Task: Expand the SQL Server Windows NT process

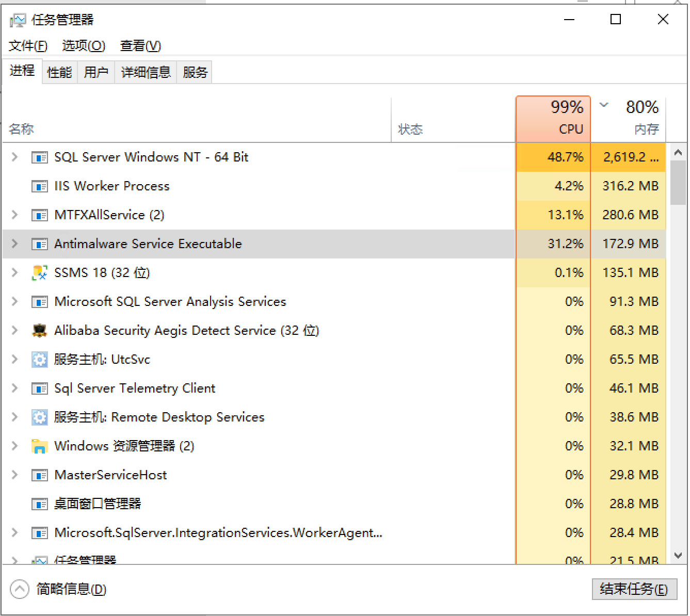Action: pos(15,157)
